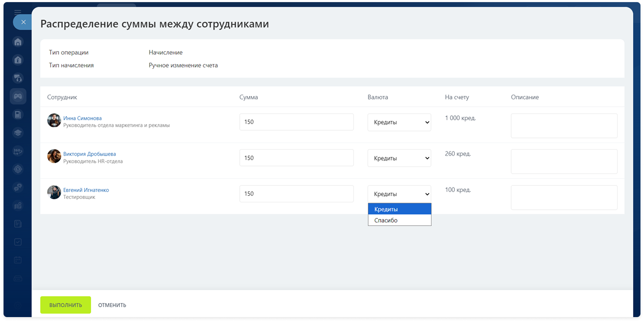Screen dimensions: 644x322
Task: Click sum field for Виктория Дробышева
Action: tap(296, 158)
